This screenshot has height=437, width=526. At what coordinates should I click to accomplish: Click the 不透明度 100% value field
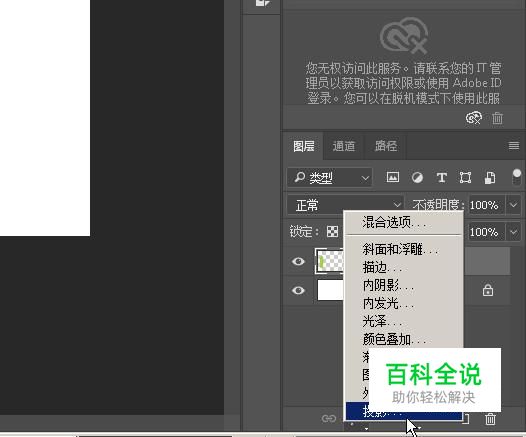pyautogui.click(x=486, y=205)
